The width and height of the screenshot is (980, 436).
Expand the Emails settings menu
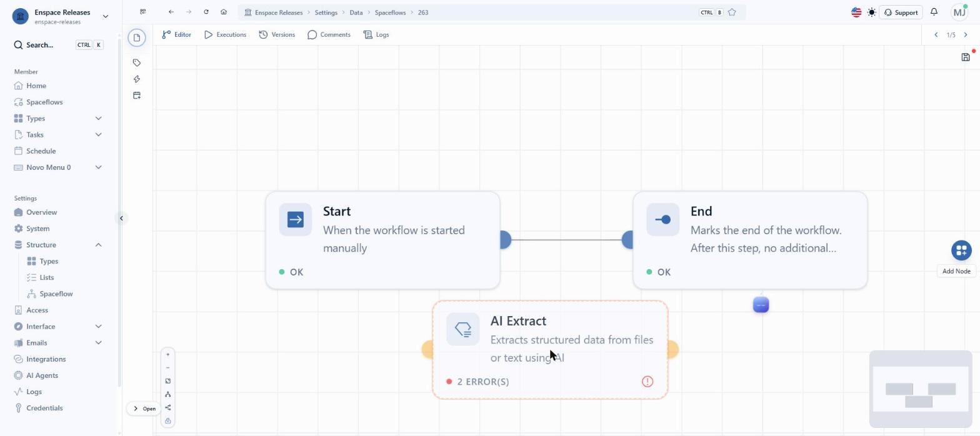click(x=98, y=342)
